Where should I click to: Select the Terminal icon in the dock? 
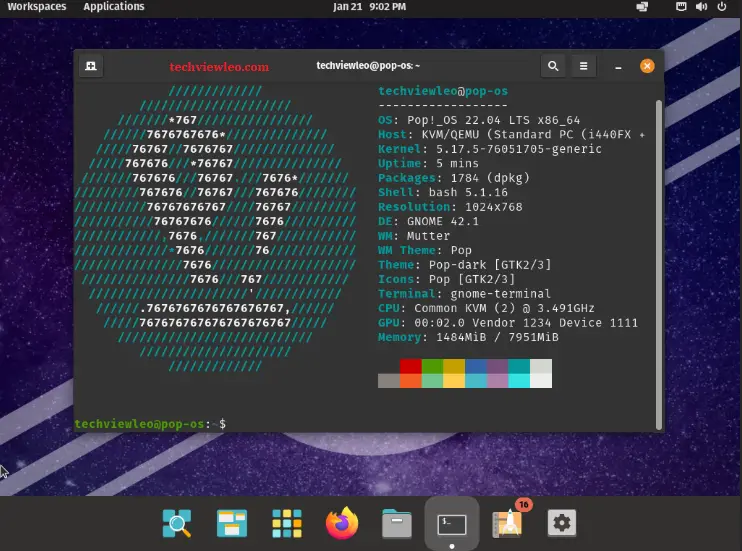pos(451,524)
